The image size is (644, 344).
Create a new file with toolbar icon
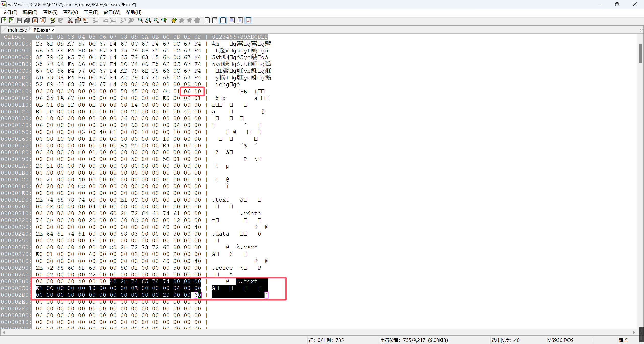4,20
